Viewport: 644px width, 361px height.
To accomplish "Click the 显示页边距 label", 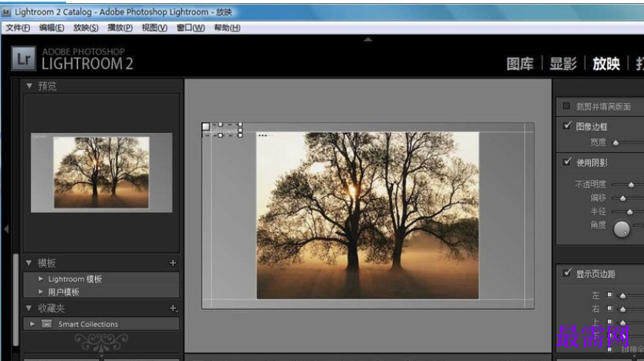I will pos(595,274).
